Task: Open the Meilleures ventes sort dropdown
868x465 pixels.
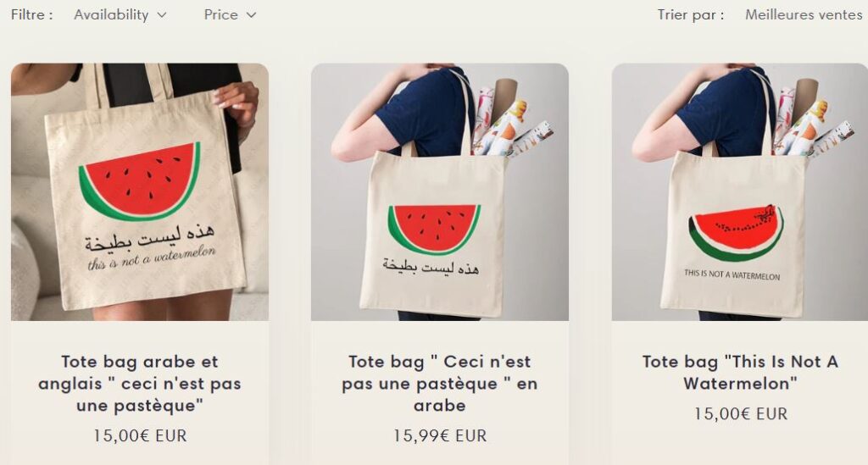Action: coord(804,15)
